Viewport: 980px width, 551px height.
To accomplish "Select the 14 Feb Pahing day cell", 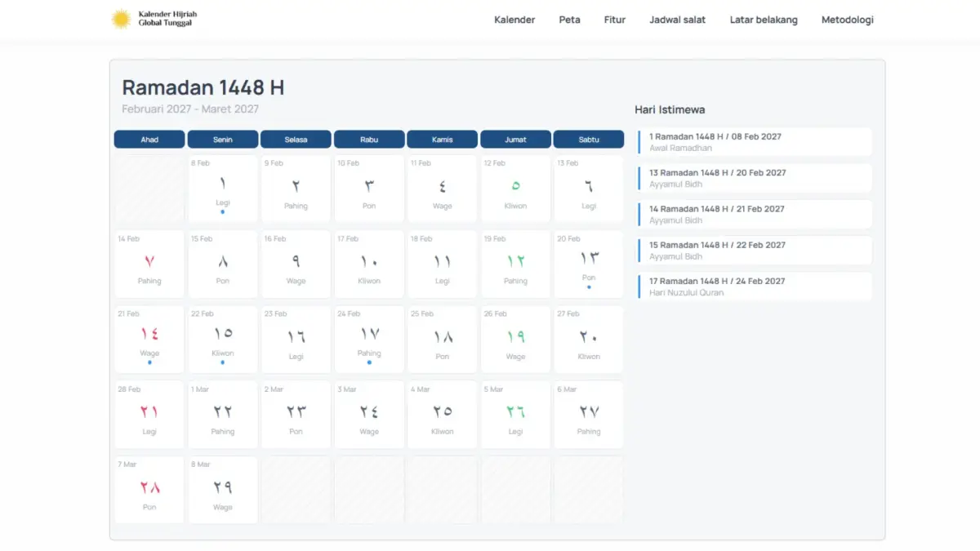I will tap(149, 264).
